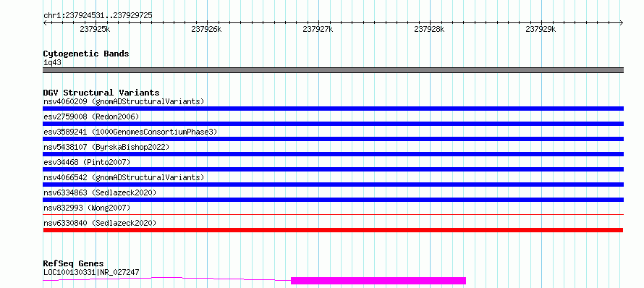Select the esv2759008 Redon2006 variant bar
The image size is (644, 288).
(x=333, y=124)
